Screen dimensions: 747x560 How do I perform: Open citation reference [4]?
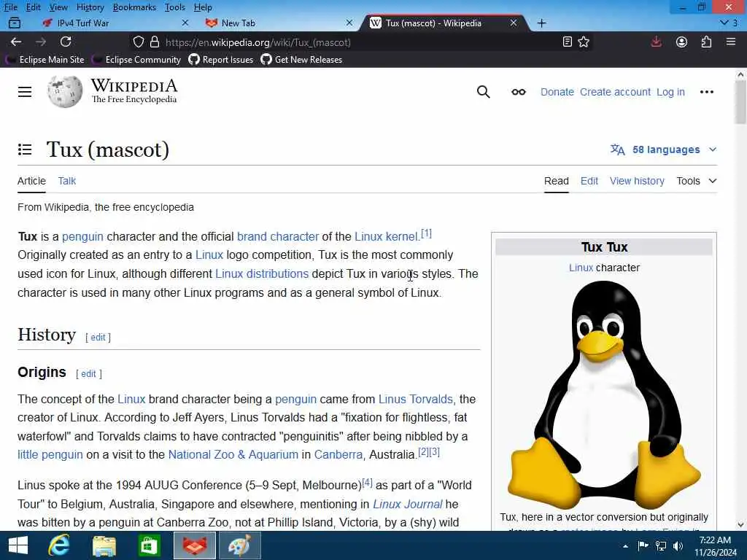pyautogui.click(x=368, y=483)
